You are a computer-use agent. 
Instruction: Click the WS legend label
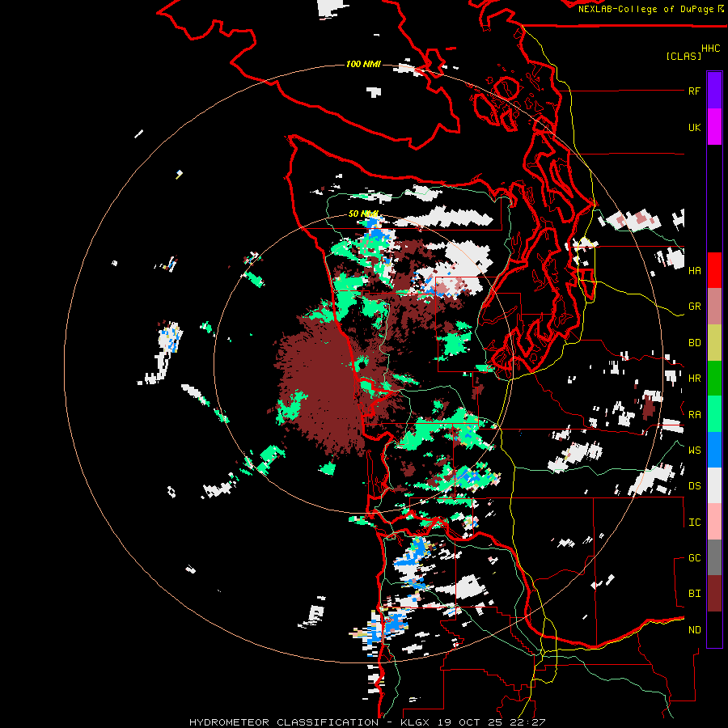pos(694,451)
